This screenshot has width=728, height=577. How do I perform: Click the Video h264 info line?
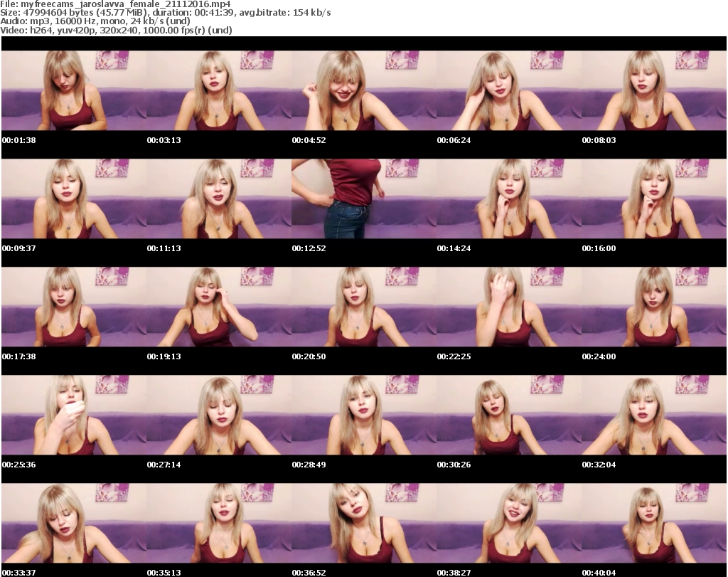[x=116, y=30]
